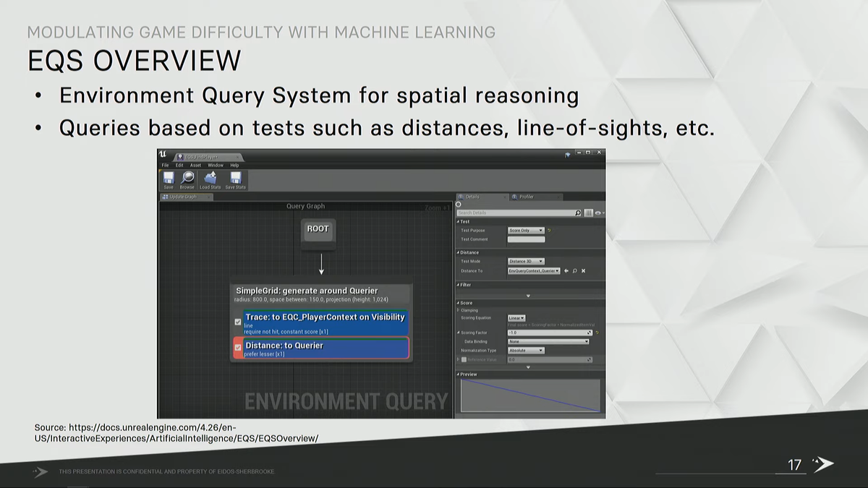The image size is (868, 488).
Task: Click the Scoring Factor value field
Action: point(550,333)
